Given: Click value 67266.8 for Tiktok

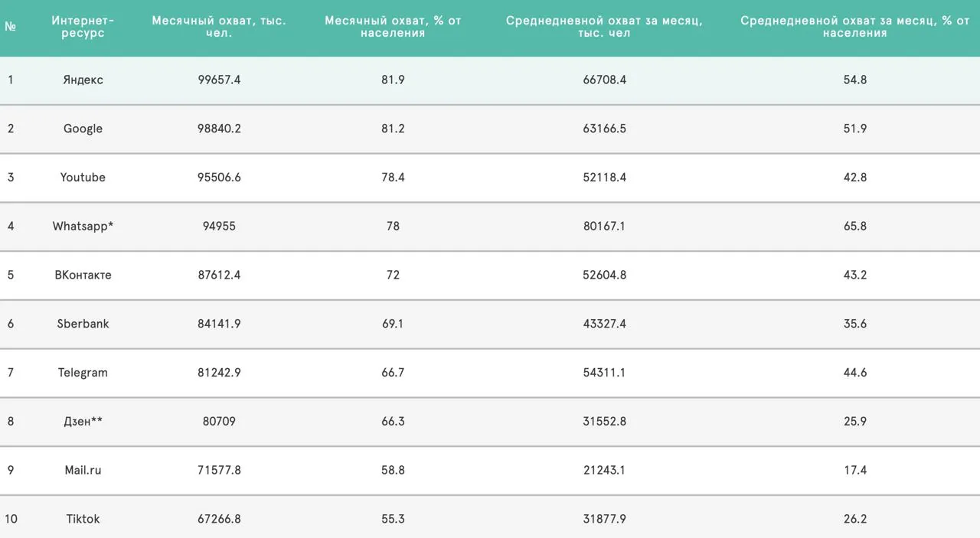Looking at the screenshot, I should pyautogui.click(x=219, y=519).
